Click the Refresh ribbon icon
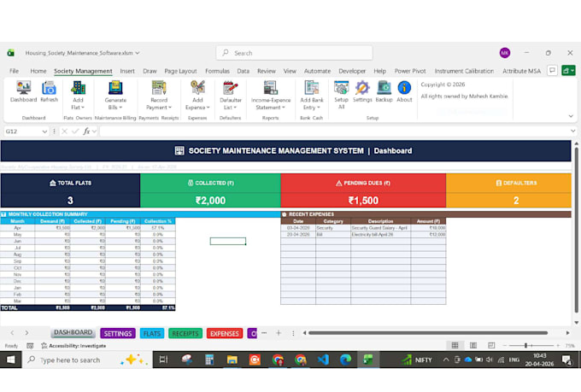 49,91
